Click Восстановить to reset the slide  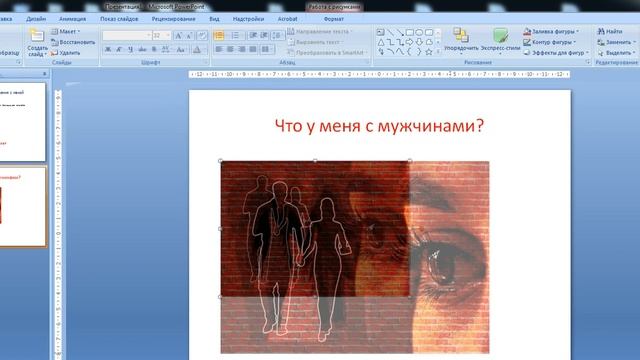pos(73,42)
